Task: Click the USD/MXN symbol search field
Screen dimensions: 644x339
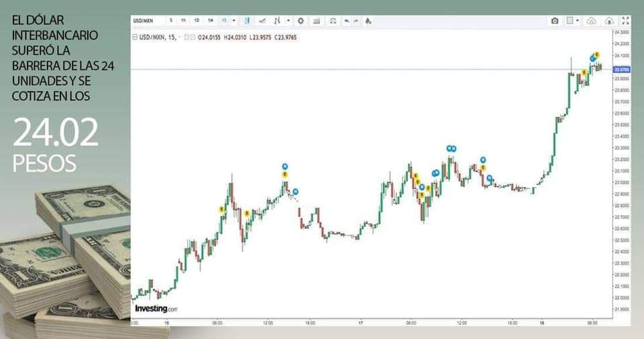Action: click(146, 21)
